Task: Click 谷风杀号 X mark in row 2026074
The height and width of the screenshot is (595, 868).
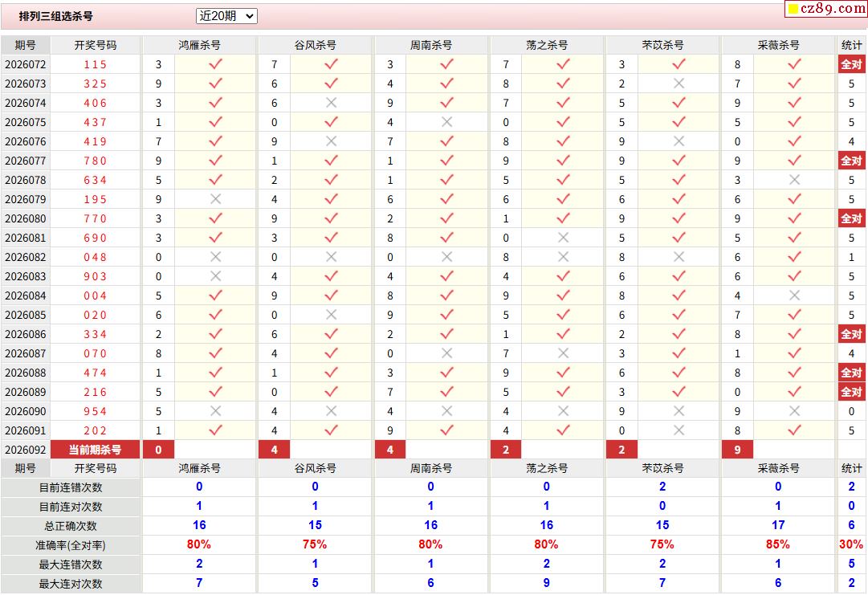Action: [x=331, y=103]
